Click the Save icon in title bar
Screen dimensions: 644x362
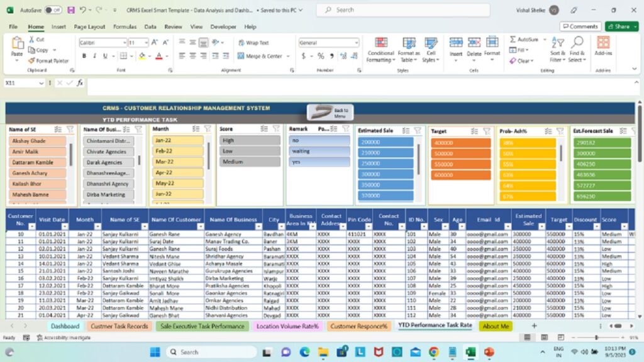click(x=71, y=10)
